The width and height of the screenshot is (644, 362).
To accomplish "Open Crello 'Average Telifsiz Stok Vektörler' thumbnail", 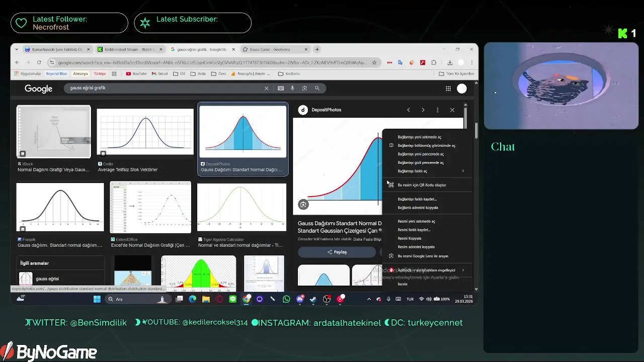I will (145, 132).
